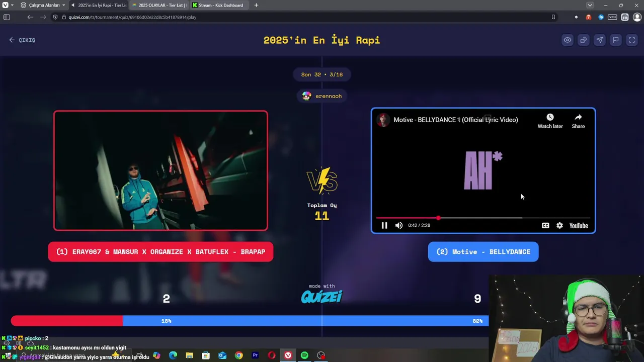
Task: Switch to Stream - Kick Dashboard tab
Action: [220, 5]
